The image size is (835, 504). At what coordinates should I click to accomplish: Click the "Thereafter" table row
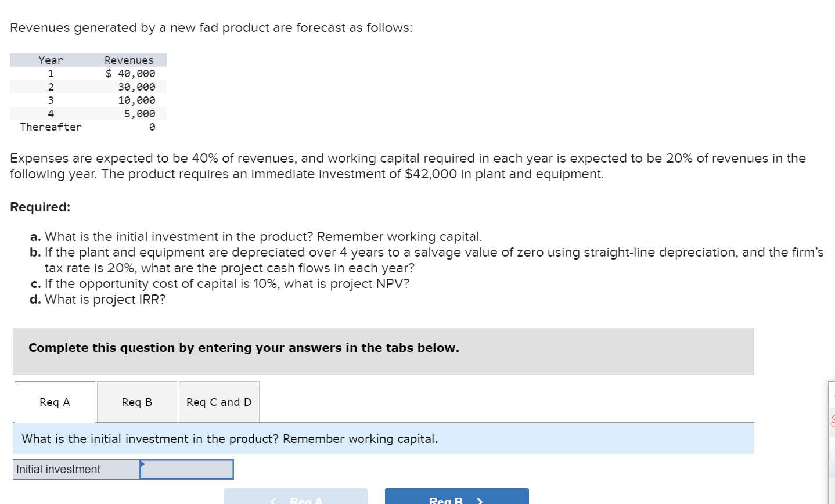pyautogui.click(x=50, y=127)
